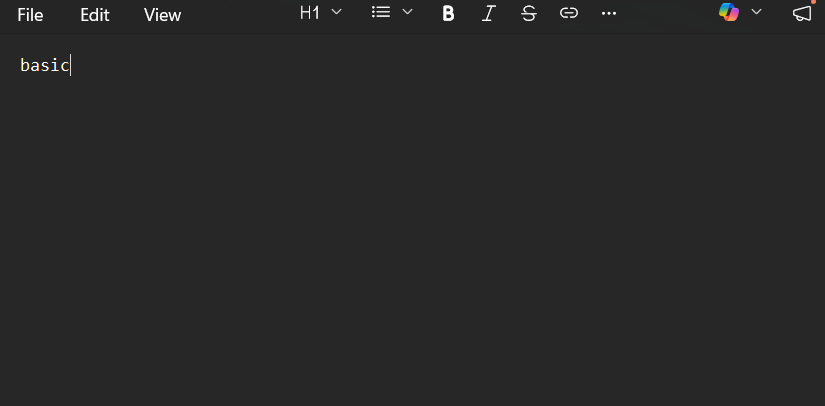Image resolution: width=825 pixels, height=406 pixels.
Task: Click the orange notification dot on megaphone
Action: [813, 2]
